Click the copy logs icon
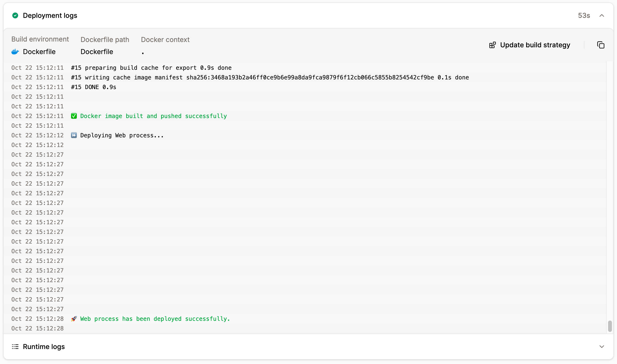Screen dimensions: 617x364 [601, 45]
